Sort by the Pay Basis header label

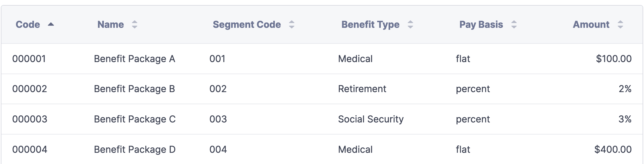click(x=481, y=24)
